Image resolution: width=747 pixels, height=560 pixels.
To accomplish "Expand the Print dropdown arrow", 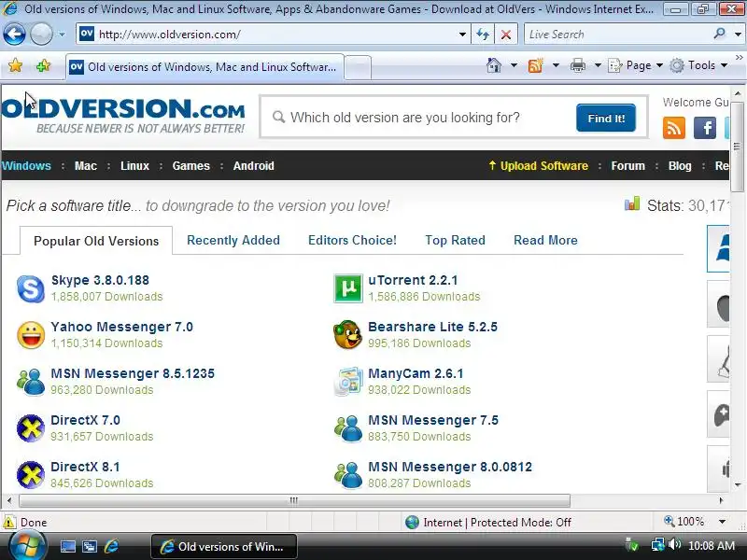I will pos(598,65).
